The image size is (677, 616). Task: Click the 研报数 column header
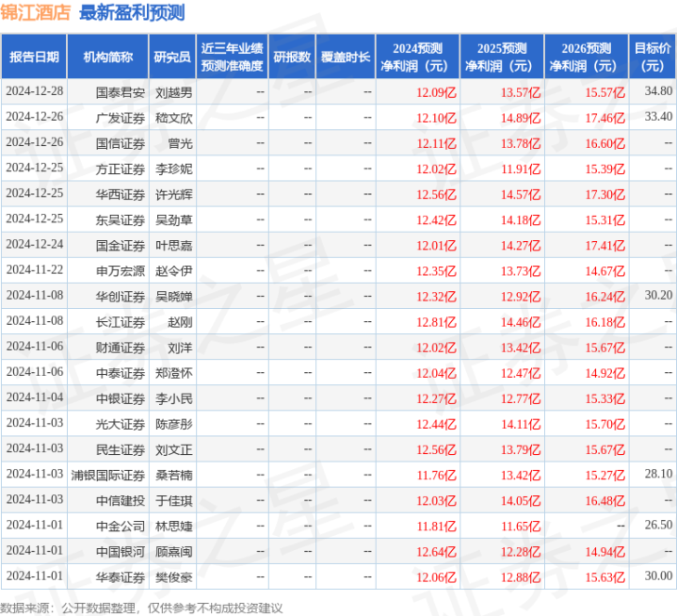[292, 57]
